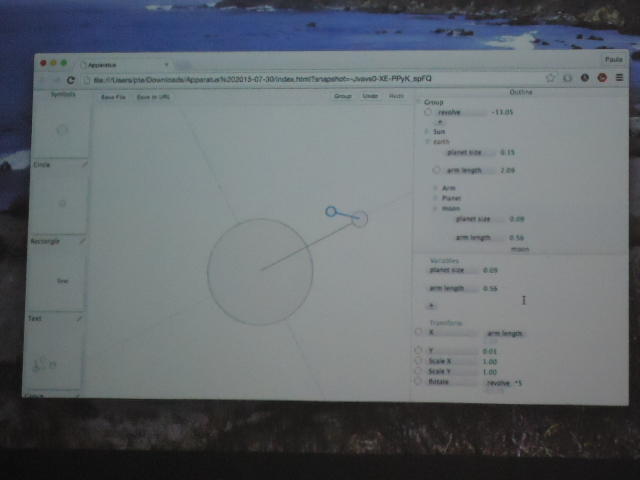Viewport: 640px width, 480px height.
Task: Select the Arm item in Outline
Action: 448,188
